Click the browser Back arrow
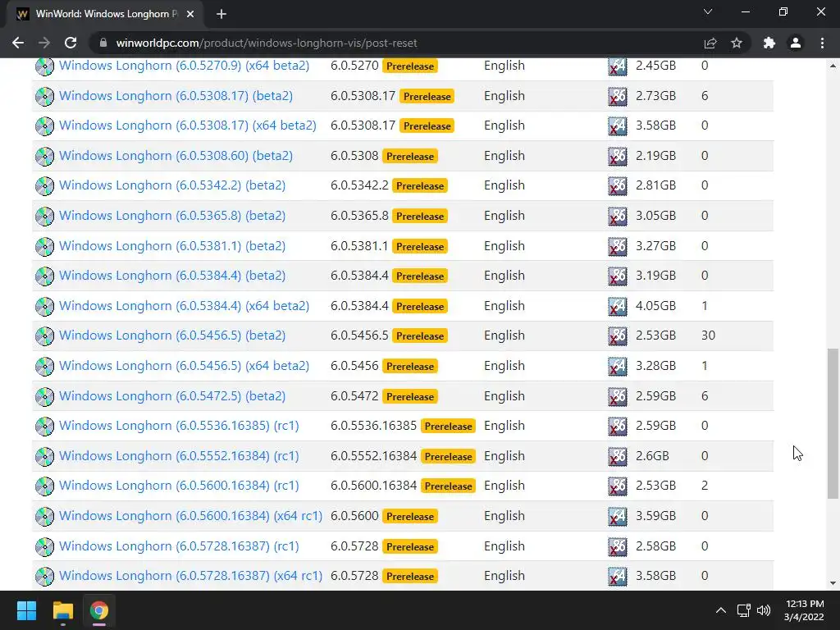The width and height of the screenshot is (840, 630). (18, 43)
